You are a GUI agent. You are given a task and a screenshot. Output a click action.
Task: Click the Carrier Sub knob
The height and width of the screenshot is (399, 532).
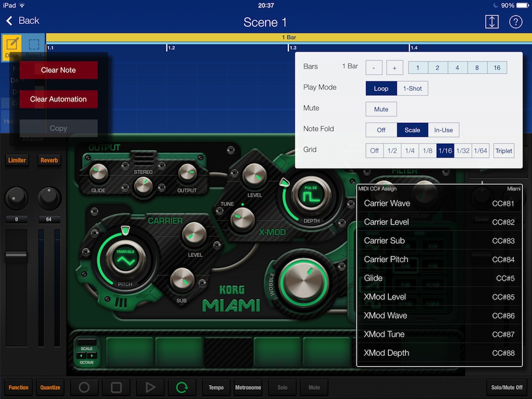182,280
